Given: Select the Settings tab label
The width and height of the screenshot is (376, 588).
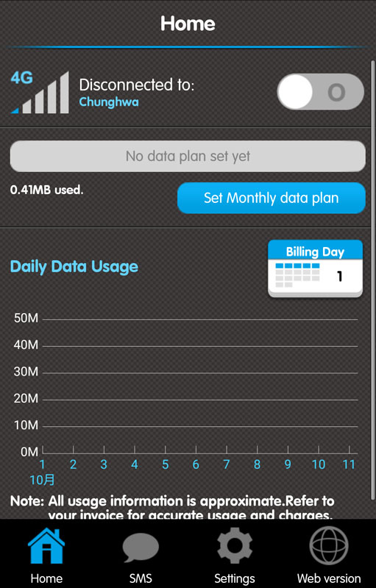Looking at the screenshot, I should pos(235,578).
